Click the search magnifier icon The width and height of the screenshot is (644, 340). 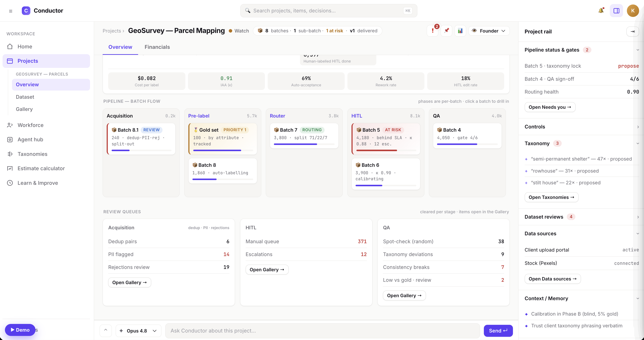click(248, 10)
